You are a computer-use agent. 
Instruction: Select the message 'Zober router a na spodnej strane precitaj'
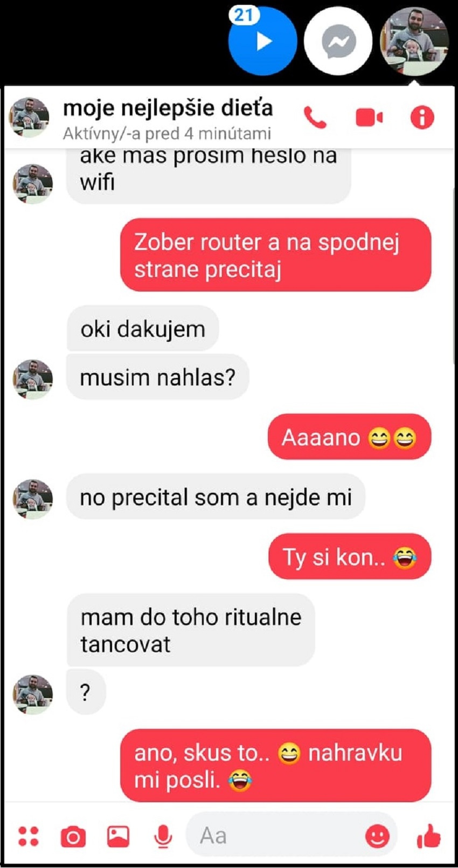275,255
